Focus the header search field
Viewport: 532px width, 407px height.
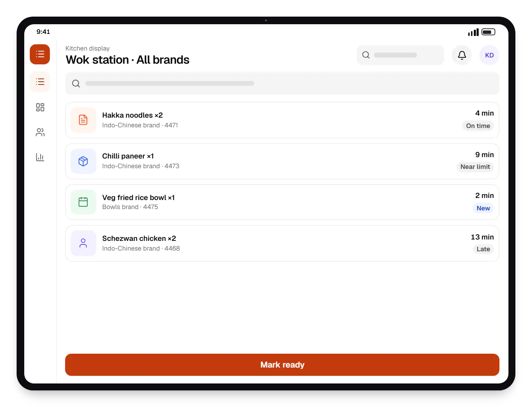(400, 55)
